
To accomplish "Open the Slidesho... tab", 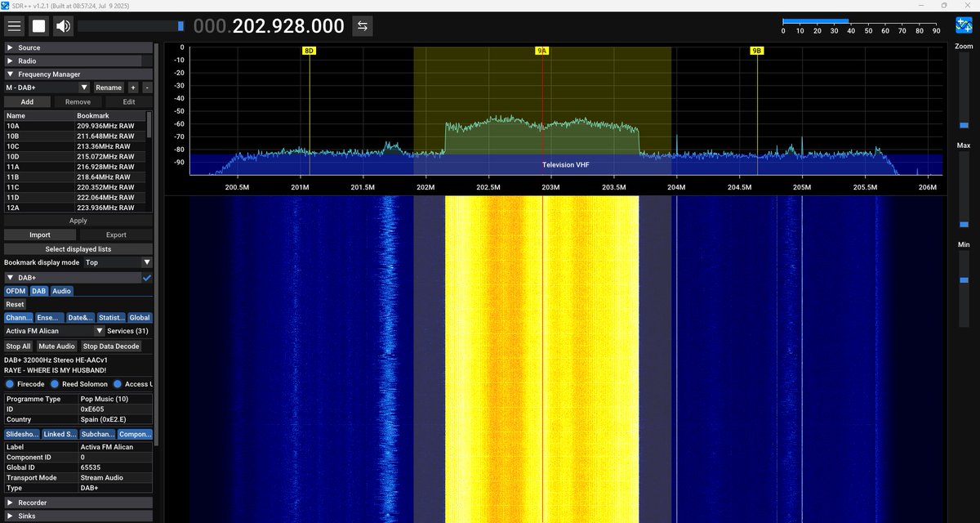I will [22, 434].
